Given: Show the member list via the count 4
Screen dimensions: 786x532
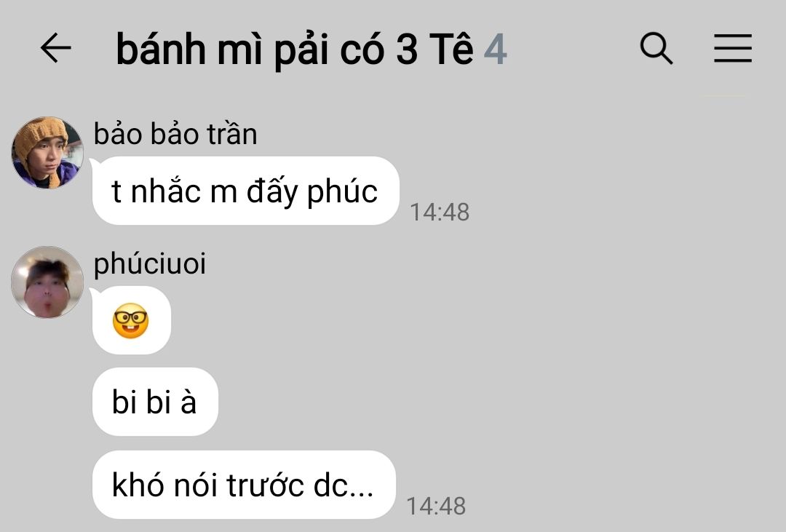Looking at the screenshot, I should pos(496,49).
